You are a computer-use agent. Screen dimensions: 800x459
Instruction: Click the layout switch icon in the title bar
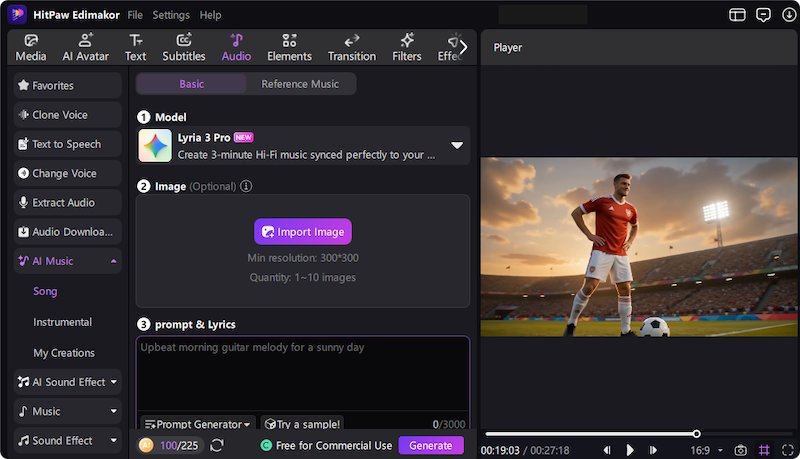click(737, 15)
